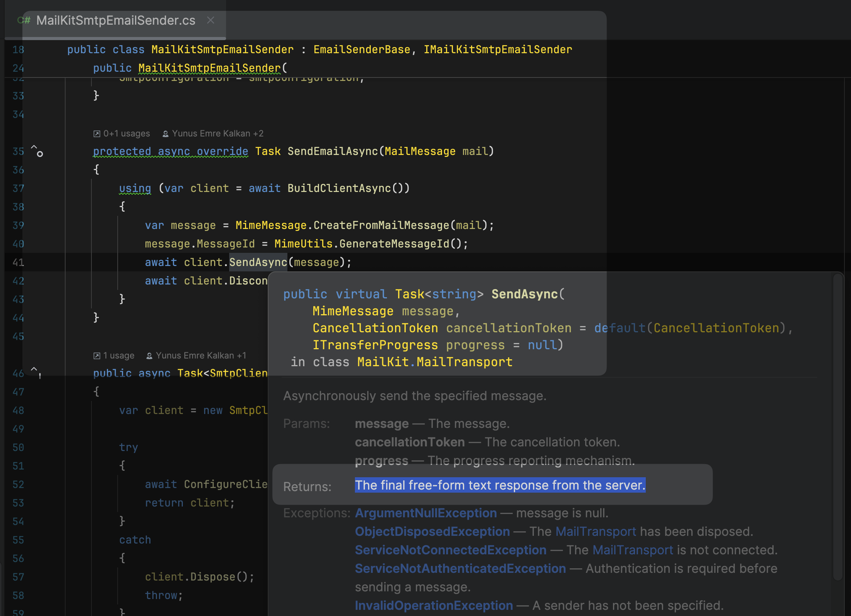This screenshot has width=851, height=616.
Task: Jump to sticky class declaration on line 18
Action: [x=222, y=50]
